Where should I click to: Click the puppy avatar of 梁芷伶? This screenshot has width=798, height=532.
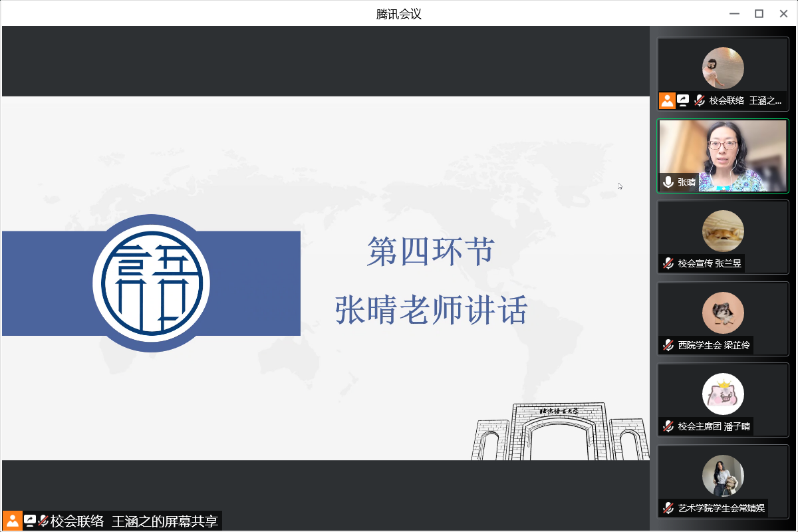coord(723,313)
